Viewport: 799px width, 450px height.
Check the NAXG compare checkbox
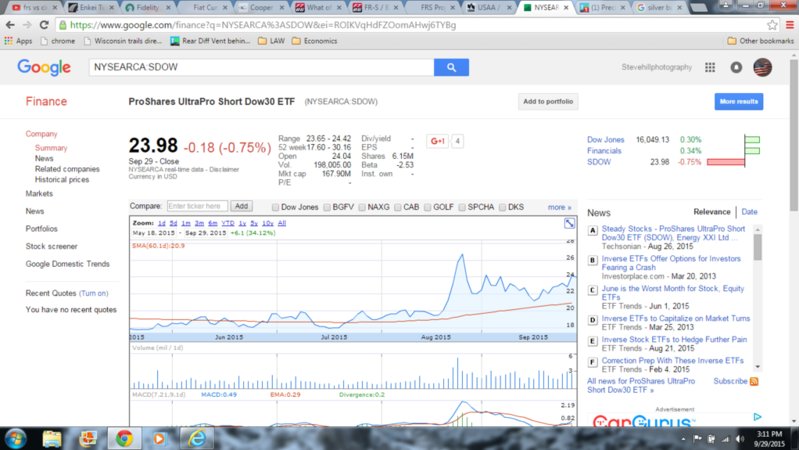(362, 207)
